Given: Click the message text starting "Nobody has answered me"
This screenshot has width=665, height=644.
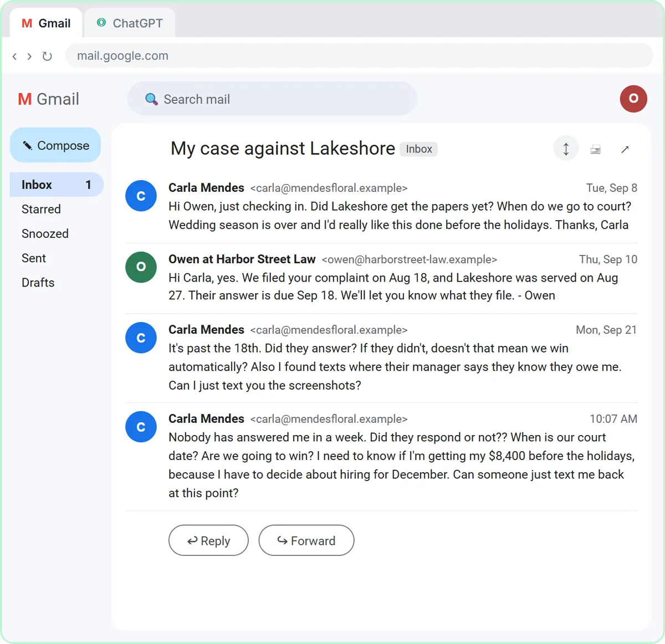Looking at the screenshot, I should (x=402, y=465).
